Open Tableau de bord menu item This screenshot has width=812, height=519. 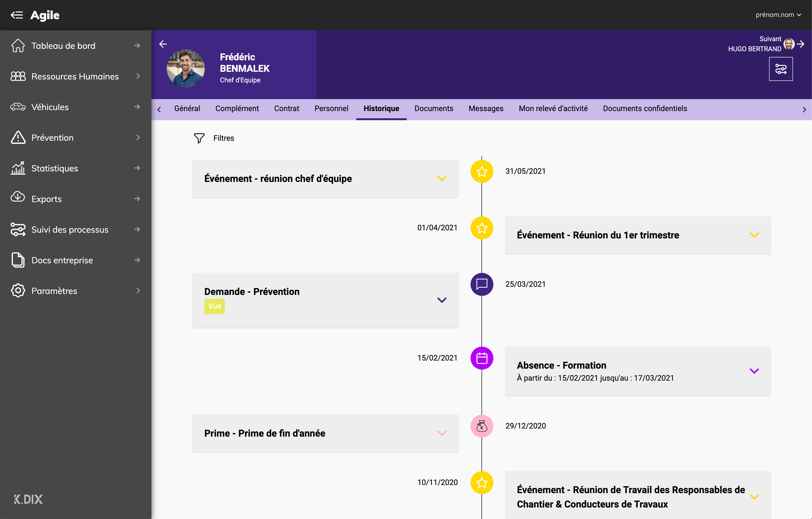(76, 45)
